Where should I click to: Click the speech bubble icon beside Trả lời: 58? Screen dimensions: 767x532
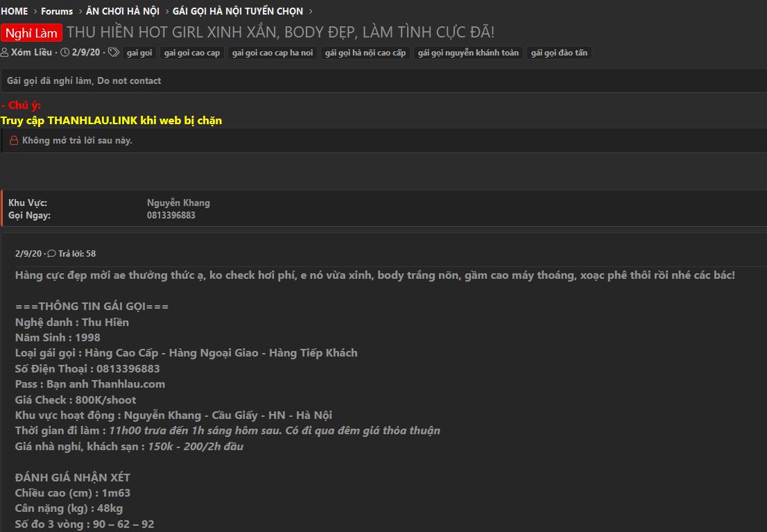(x=51, y=254)
